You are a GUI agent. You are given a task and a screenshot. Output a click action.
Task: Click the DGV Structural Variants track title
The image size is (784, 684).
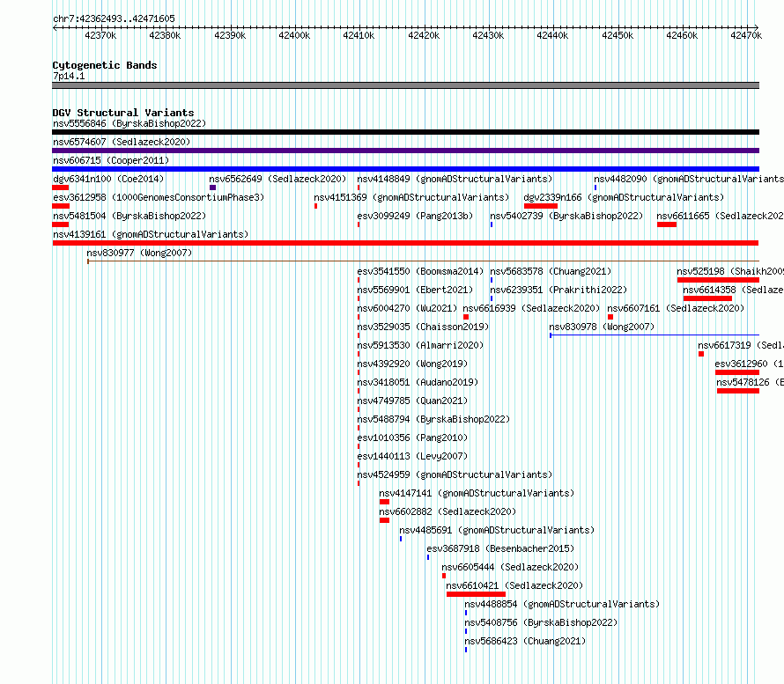pos(123,113)
